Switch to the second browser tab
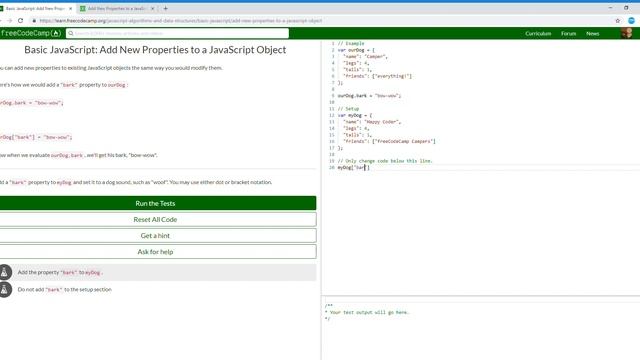This screenshot has height=360, width=640. point(117,9)
